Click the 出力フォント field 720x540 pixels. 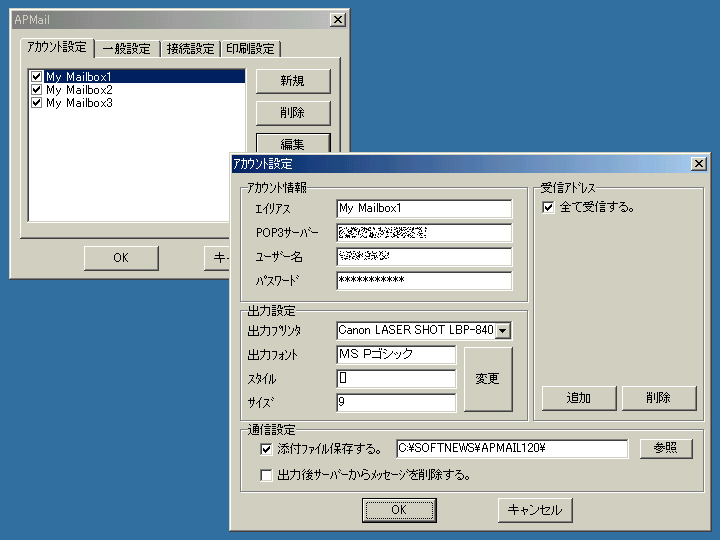click(396, 354)
